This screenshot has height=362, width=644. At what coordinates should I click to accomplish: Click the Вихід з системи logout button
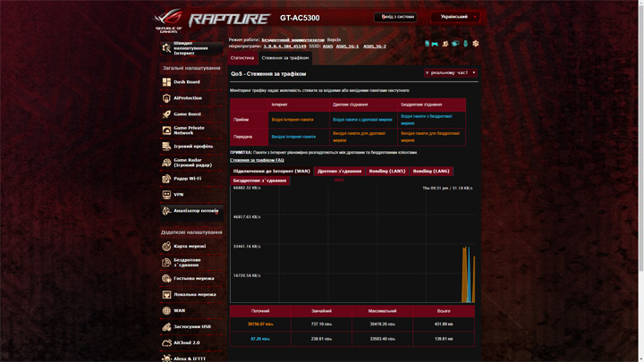(x=395, y=17)
